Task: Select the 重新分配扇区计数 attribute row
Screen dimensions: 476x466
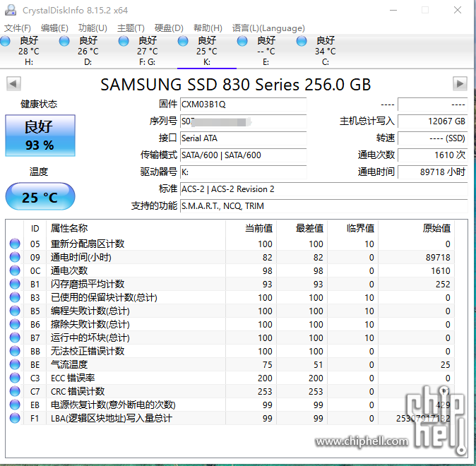Action: coord(230,244)
